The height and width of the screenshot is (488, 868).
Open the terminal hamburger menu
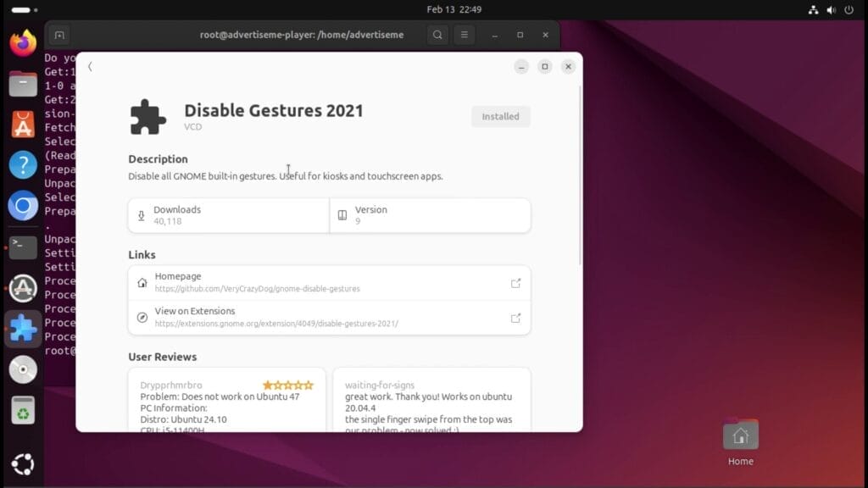[x=465, y=35]
